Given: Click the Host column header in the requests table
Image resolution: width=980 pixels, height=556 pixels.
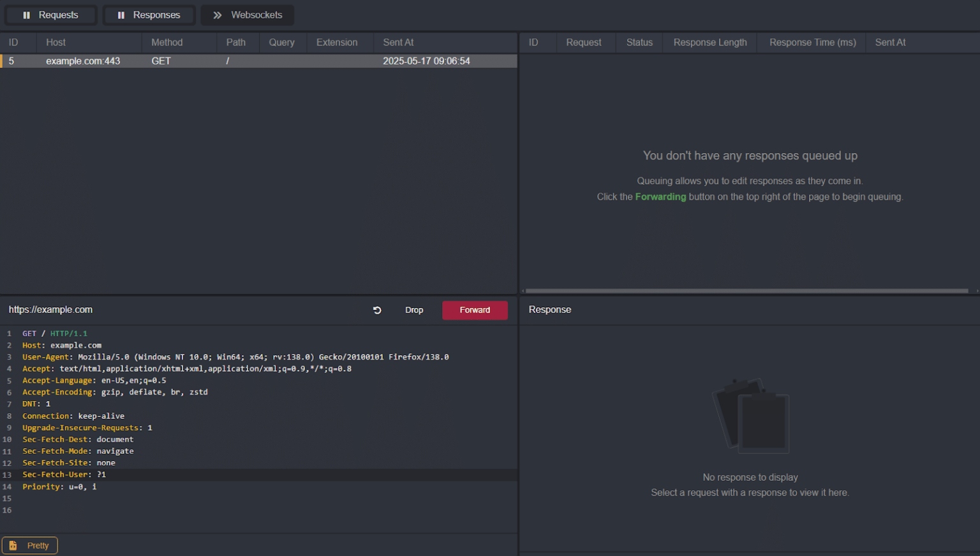Looking at the screenshot, I should (56, 42).
